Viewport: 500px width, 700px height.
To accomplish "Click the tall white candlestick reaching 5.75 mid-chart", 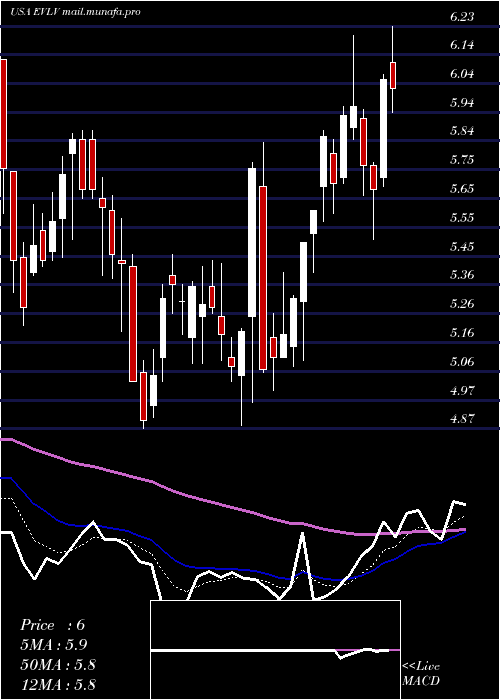I will (x=252, y=242).
